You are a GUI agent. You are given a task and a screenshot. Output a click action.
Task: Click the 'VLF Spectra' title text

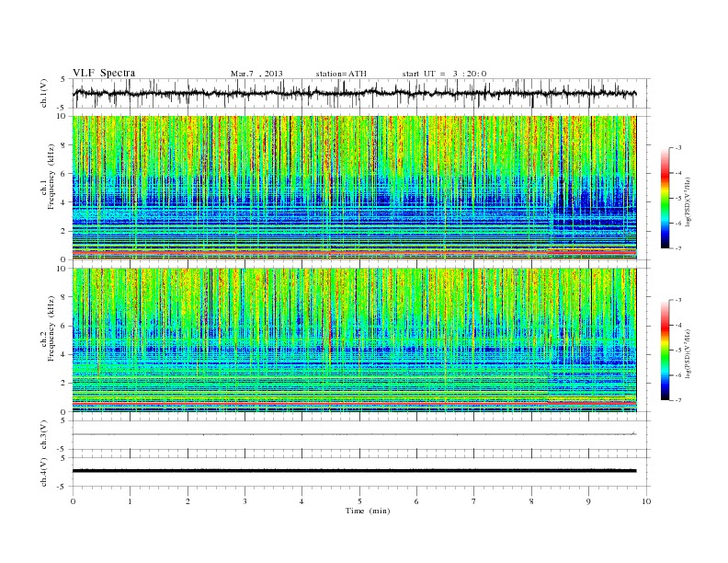point(104,73)
